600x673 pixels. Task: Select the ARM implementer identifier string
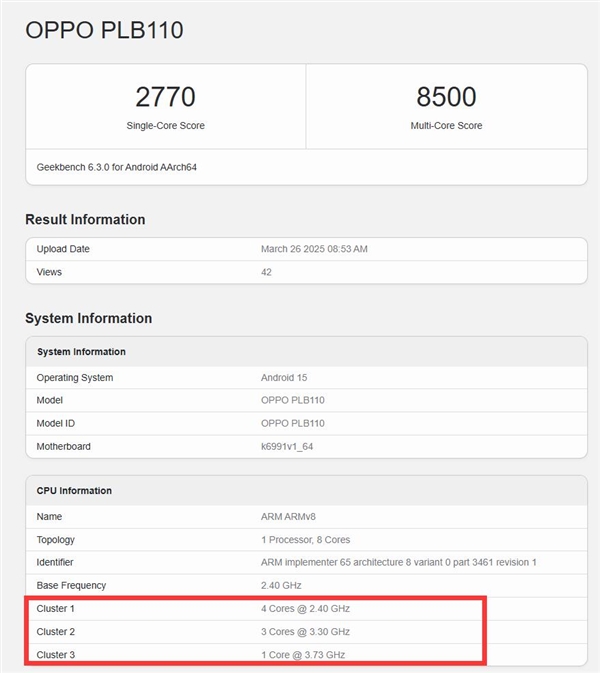pos(398,563)
